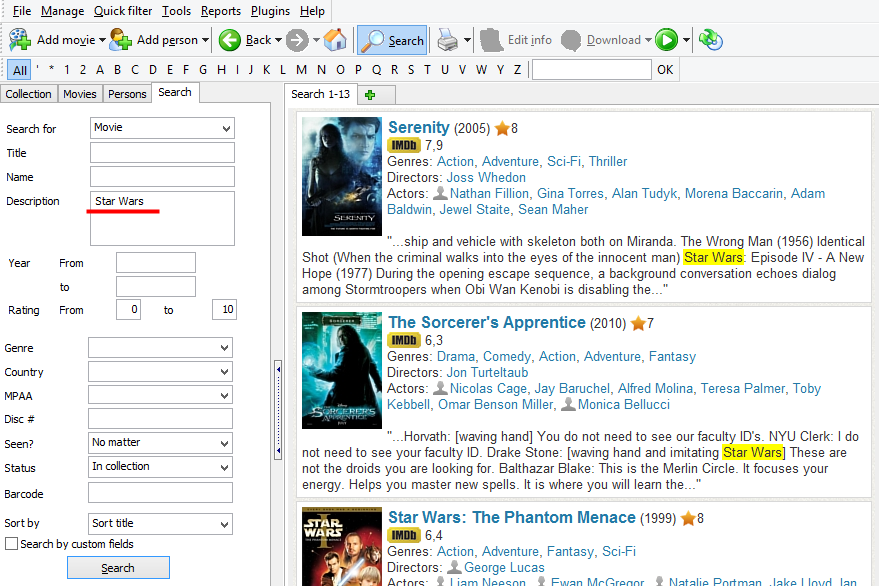The image size is (879, 586).
Task: Select the All alphabet filter
Action: [20, 70]
